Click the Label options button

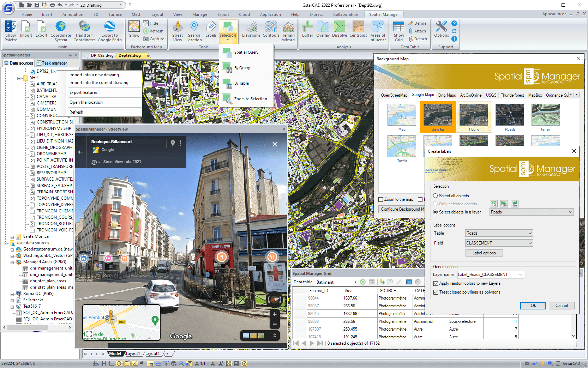click(x=484, y=253)
